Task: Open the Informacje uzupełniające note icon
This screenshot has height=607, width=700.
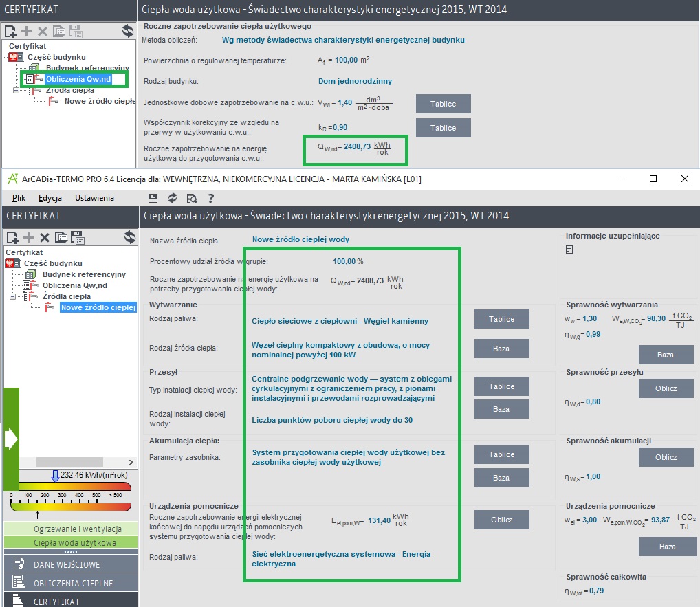Action: (x=569, y=250)
